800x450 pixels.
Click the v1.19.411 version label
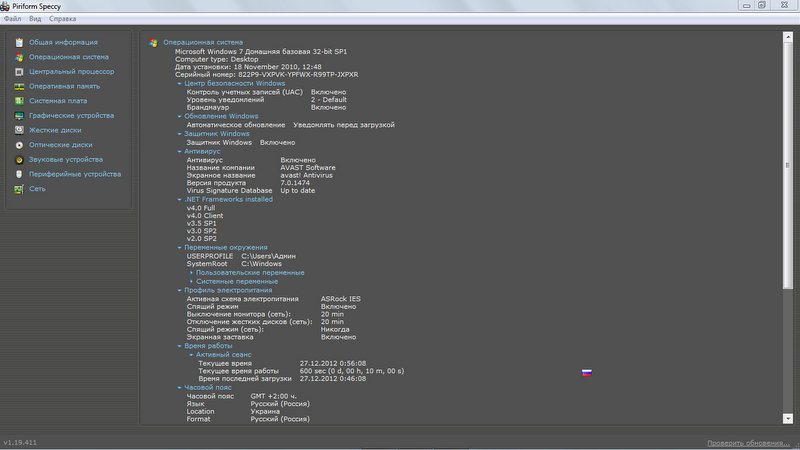[20, 442]
